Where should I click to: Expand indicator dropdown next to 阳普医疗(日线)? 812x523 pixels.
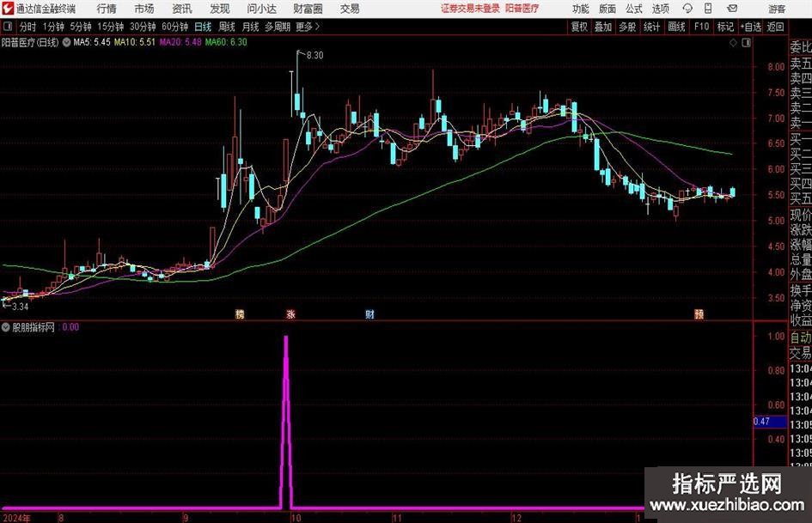click(66, 42)
